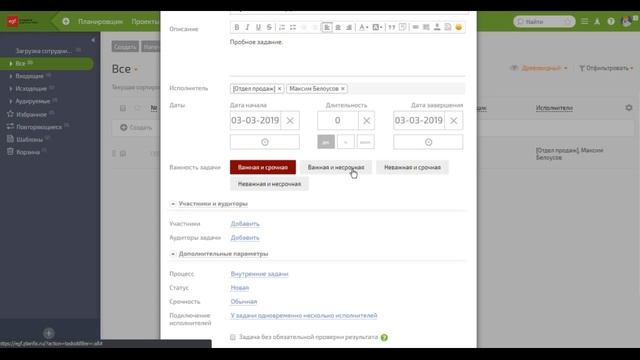This screenshot has height=360, width=640.
Task: Open text color picker
Action: point(363,27)
